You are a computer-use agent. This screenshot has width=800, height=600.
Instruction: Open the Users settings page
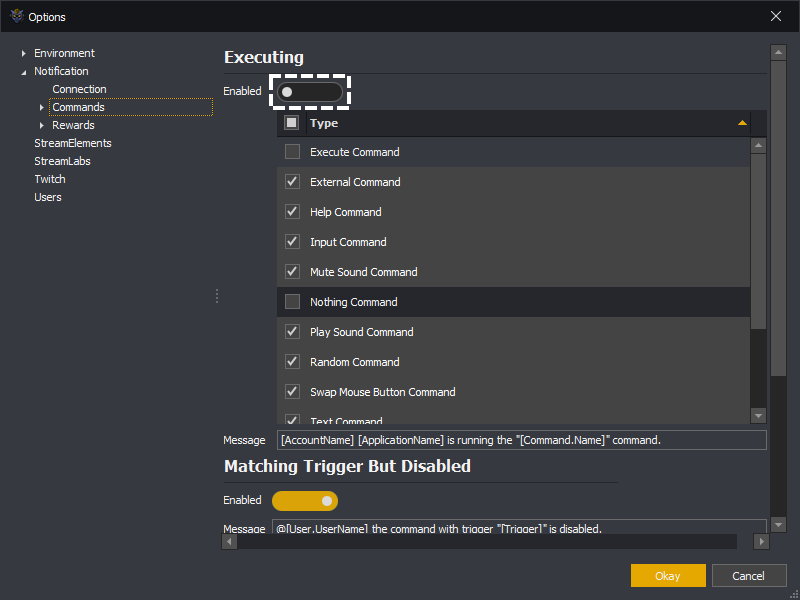[x=47, y=197]
